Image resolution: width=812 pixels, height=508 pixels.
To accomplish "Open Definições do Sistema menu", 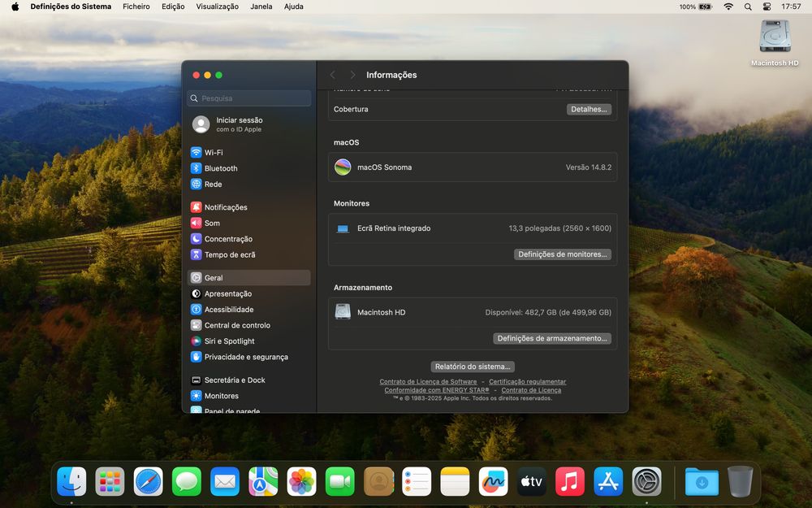I will [71, 7].
